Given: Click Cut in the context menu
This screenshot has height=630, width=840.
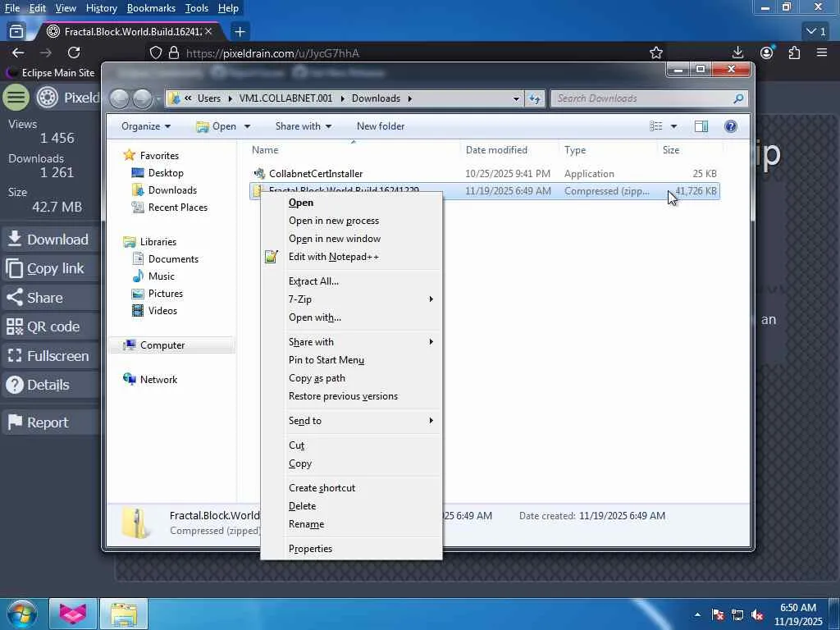Looking at the screenshot, I should click(x=296, y=445).
